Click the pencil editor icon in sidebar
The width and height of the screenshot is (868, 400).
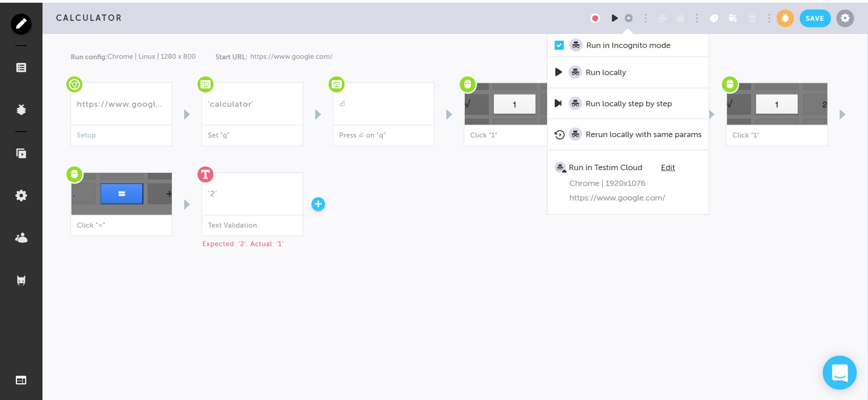coord(21,24)
